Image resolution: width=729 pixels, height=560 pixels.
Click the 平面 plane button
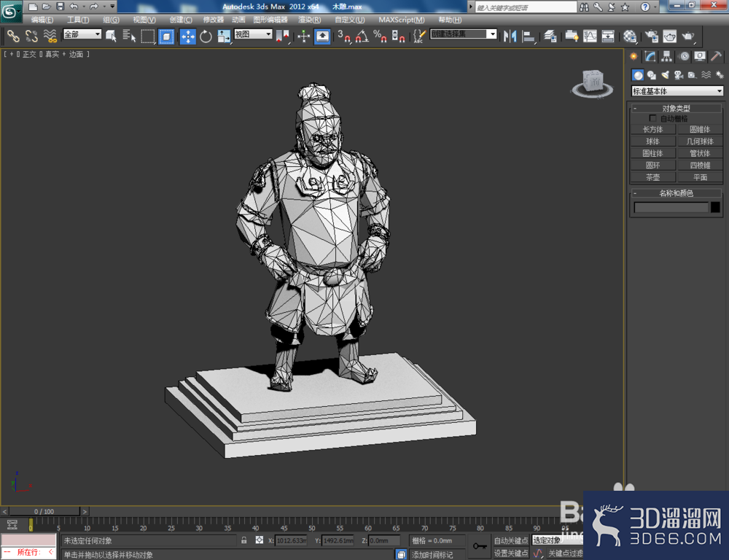click(x=700, y=177)
